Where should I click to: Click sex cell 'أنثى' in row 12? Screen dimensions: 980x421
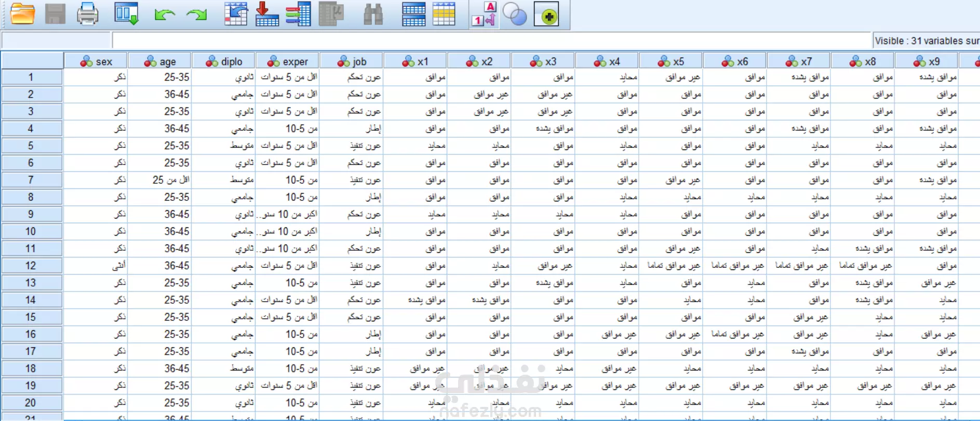coord(96,265)
